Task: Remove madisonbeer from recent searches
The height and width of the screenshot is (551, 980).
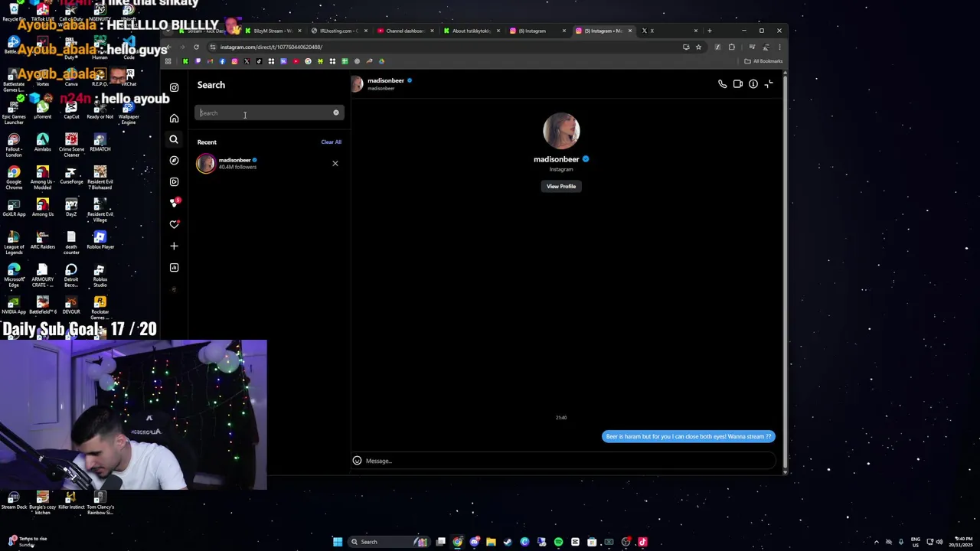Action: 335,163
